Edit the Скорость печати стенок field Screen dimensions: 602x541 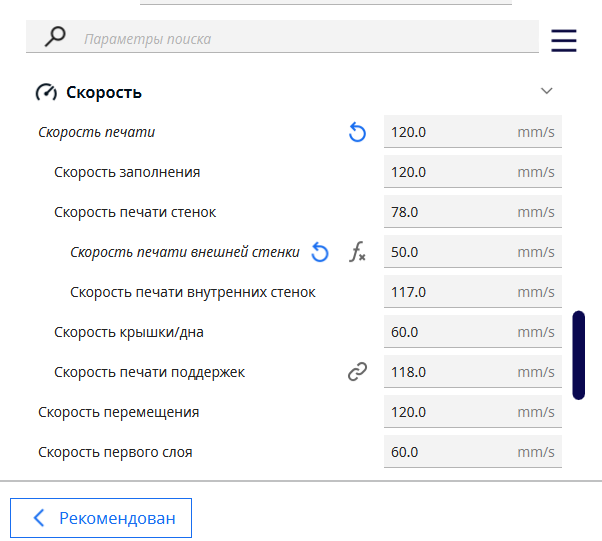tap(450, 212)
